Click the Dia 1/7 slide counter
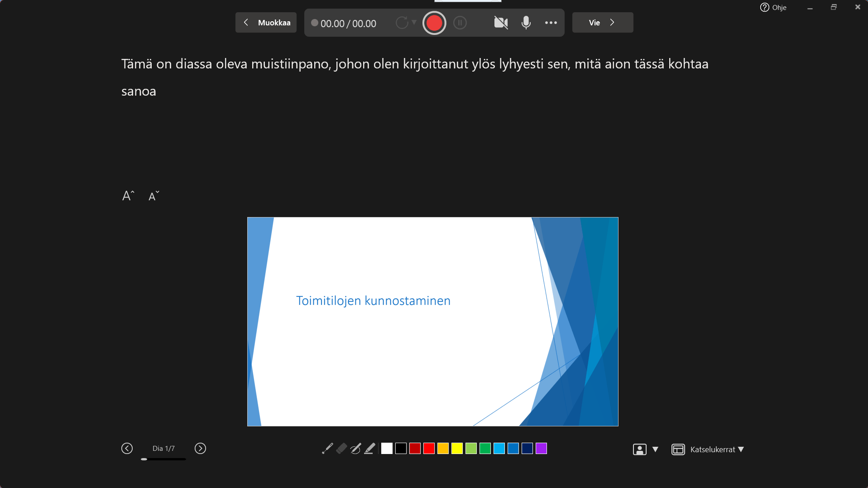Image resolution: width=868 pixels, height=488 pixels. (163, 449)
